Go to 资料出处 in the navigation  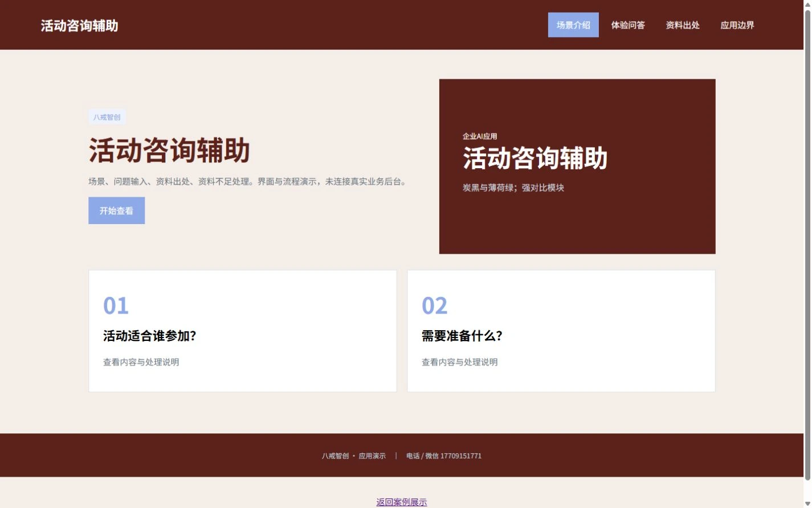pyautogui.click(x=683, y=25)
